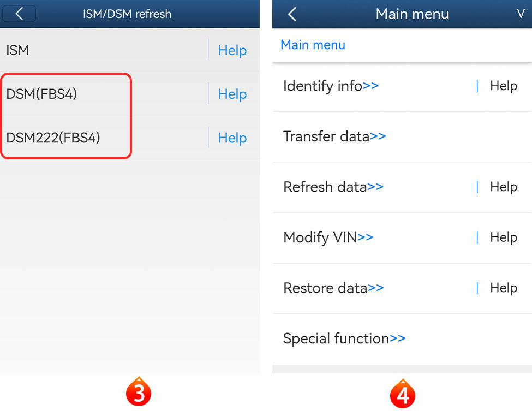Show Help for Restore data
The height and width of the screenshot is (416, 532).
pos(503,288)
